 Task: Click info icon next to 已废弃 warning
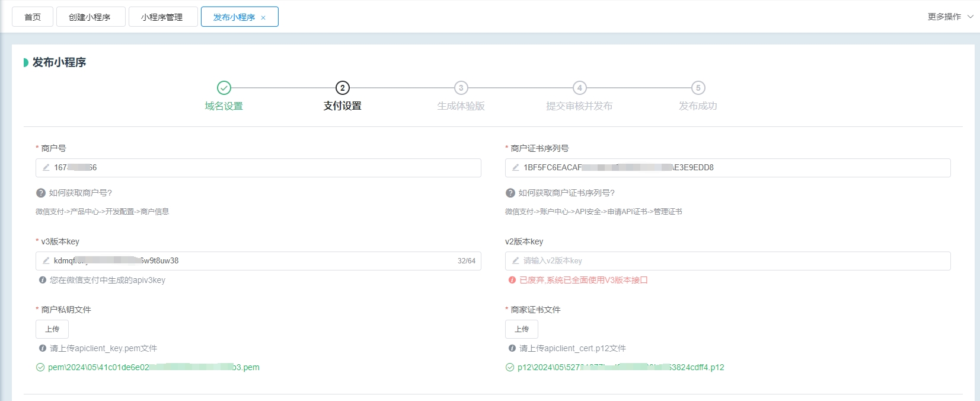click(512, 280)
